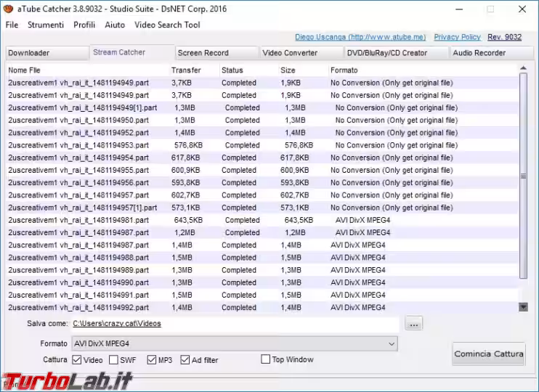Disable the Ad filter checkbox
This screenshot has width=539, height=392.
pos(185,360)
